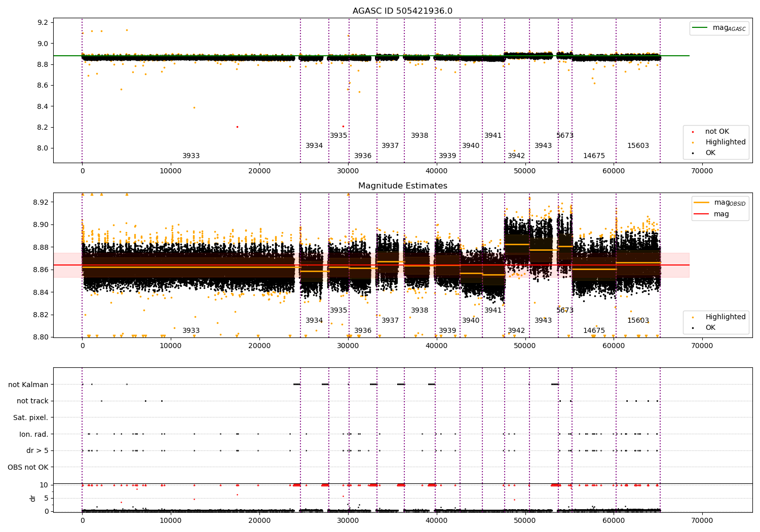Click the 9.2 y-axis tick in top plot

click(x=43, y=22)
